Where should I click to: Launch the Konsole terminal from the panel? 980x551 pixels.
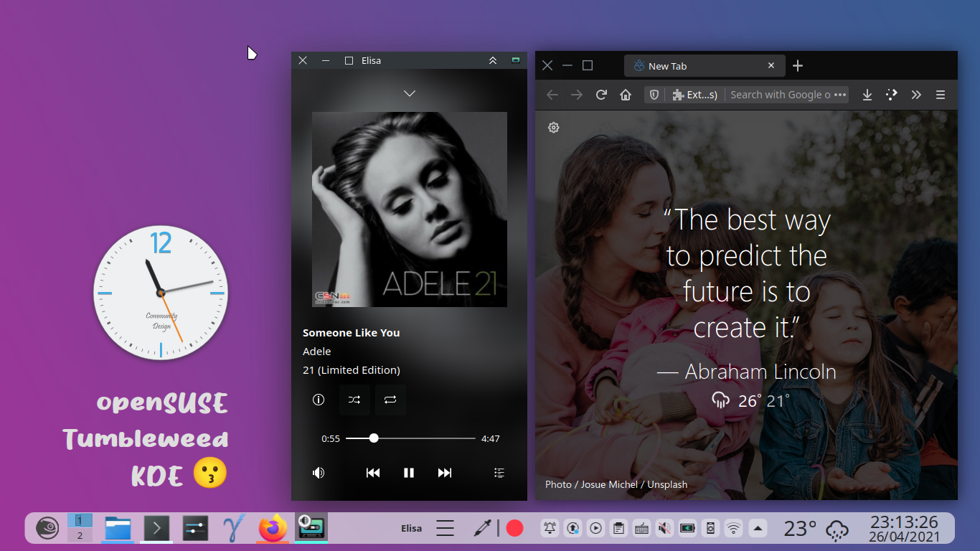tap(156, 529)
